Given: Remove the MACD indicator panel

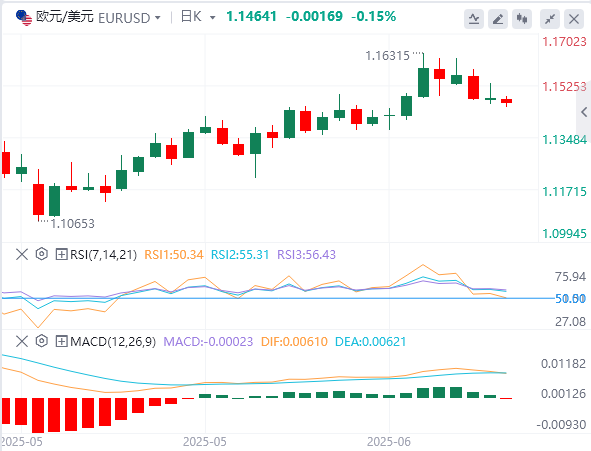Looking at the screenshot, I should [22, 341].
